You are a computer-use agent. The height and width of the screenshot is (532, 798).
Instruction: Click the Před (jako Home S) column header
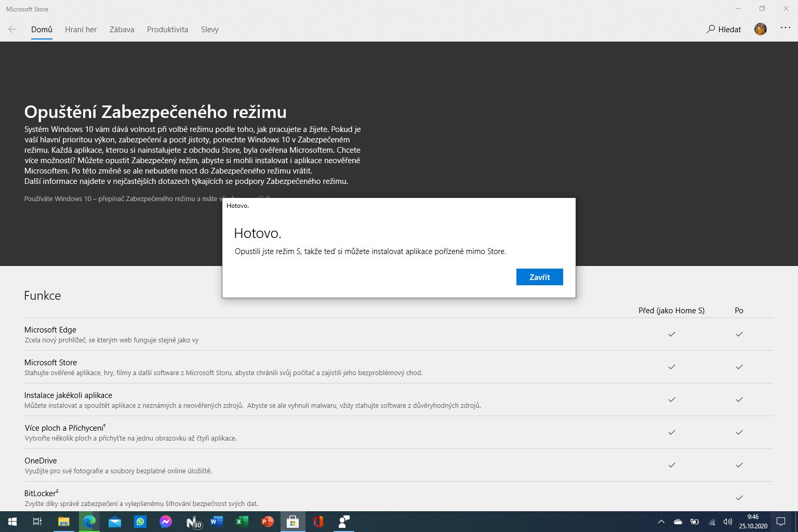(x=672, y=311)
